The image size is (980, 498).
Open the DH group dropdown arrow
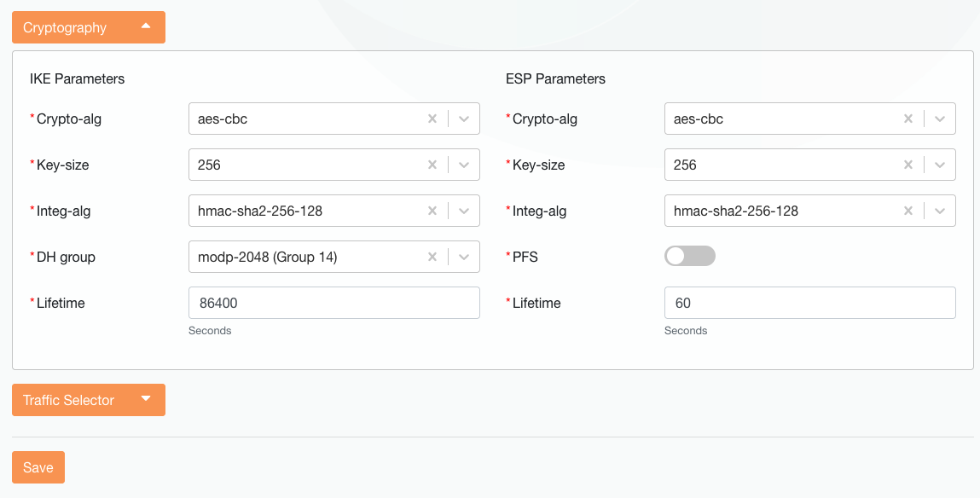click(x=464, y=257)
